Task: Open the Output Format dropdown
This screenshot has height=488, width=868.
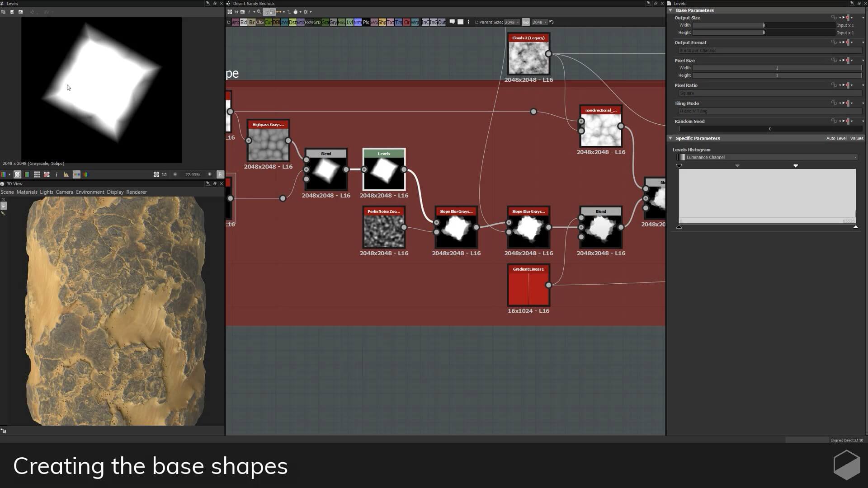Action: coord(770,50)
